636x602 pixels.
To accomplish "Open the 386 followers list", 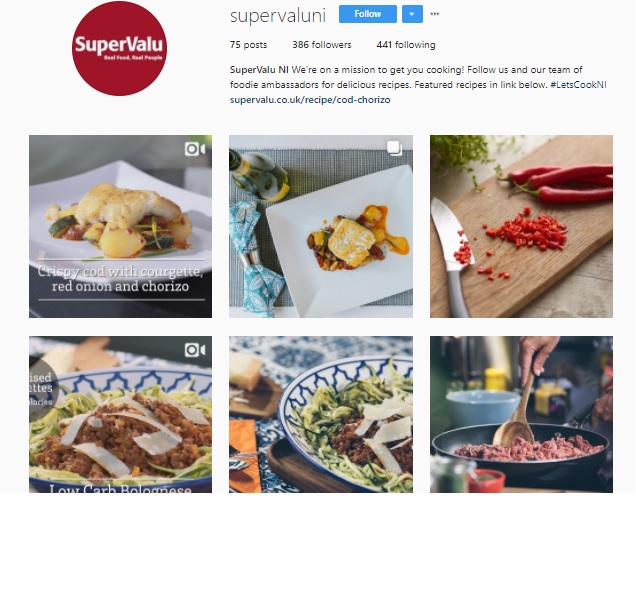I will (322, 45).
